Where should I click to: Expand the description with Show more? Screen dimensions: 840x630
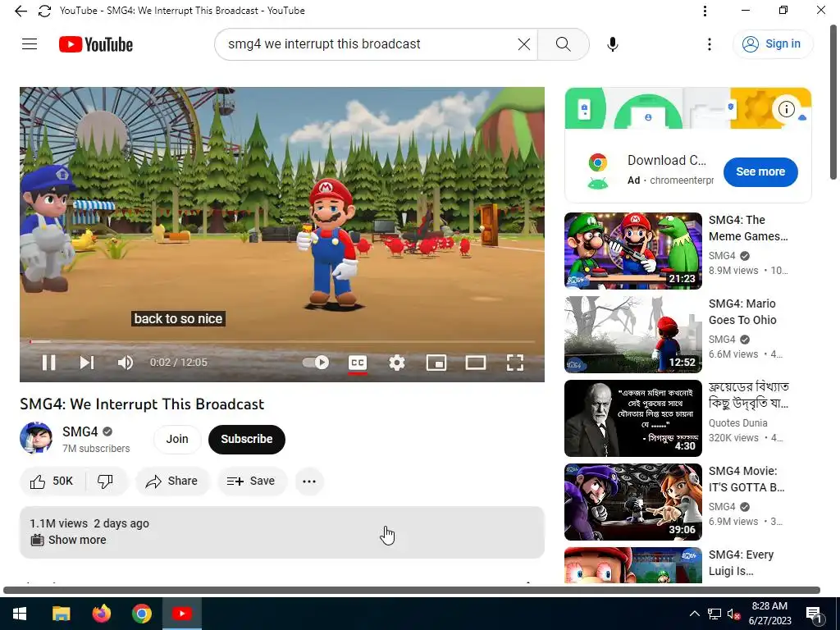(77, 540)
